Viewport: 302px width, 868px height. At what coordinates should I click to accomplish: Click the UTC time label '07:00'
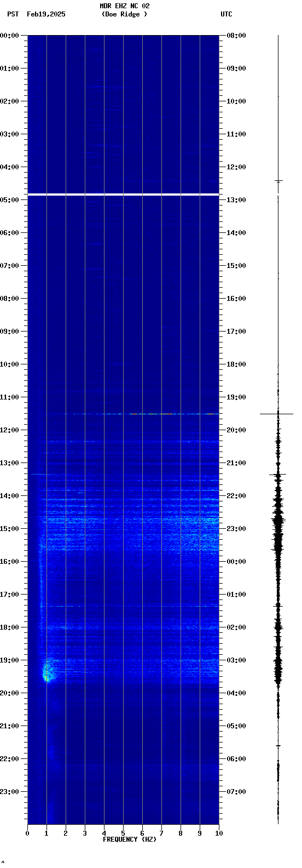point(236,792)
